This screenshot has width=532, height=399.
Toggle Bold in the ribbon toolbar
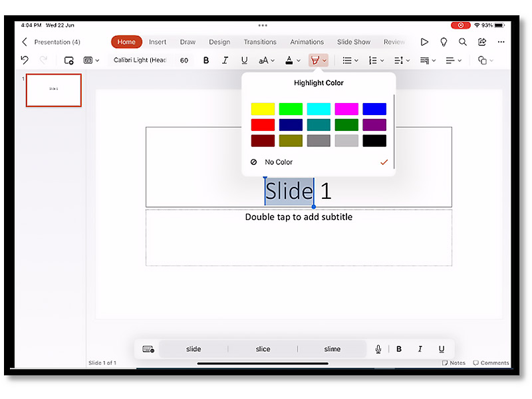pyautogui.click(x=206, y=61)
